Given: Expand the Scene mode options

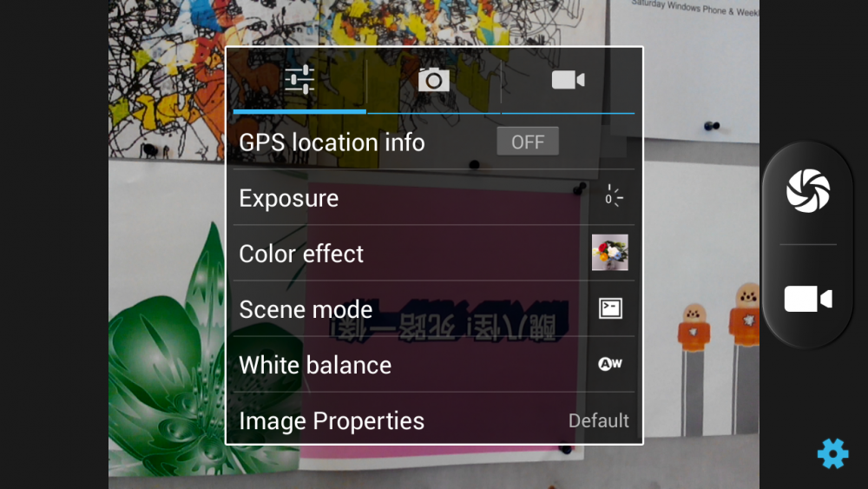Looking at the screenshot, I should click(433, 309).
